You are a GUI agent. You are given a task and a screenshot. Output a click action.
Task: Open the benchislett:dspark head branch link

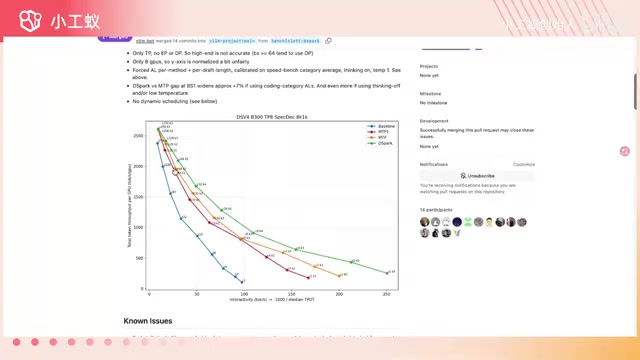pos(295,41)
